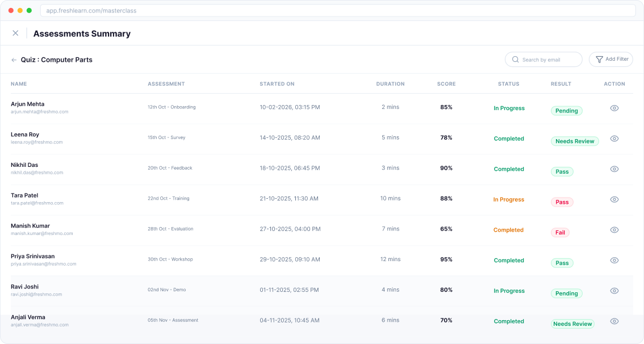Sort by the Score column header
Image resolution: width=644 pixels, height=344 pixels.
point(446,83)
